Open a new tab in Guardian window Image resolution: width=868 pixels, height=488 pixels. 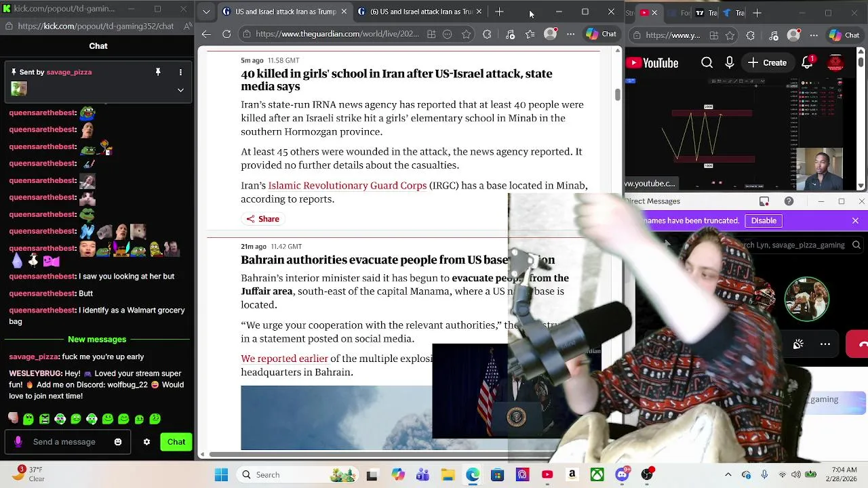(x=499, y=12)
